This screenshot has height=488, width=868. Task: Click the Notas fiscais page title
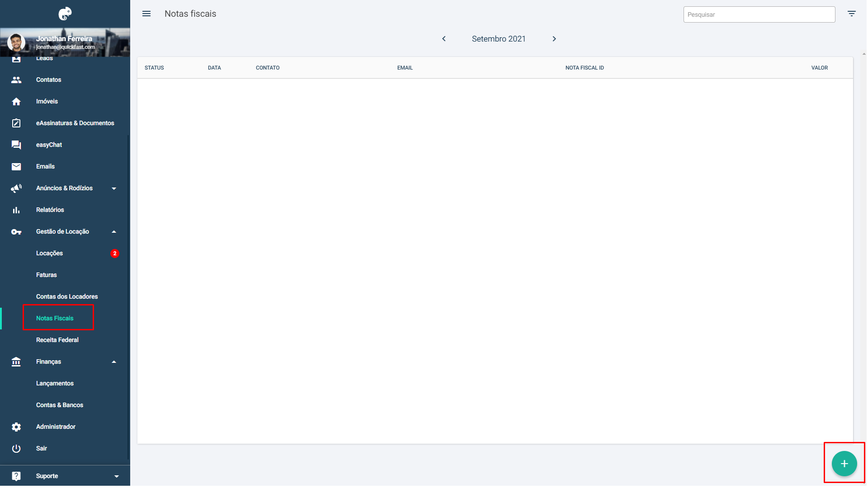(190, 14)
